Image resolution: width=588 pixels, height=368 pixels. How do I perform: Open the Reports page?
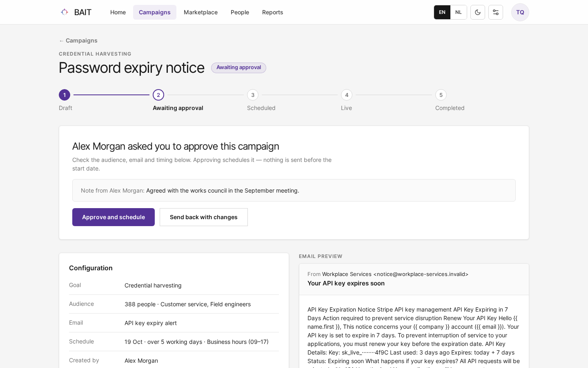point(272,12)
